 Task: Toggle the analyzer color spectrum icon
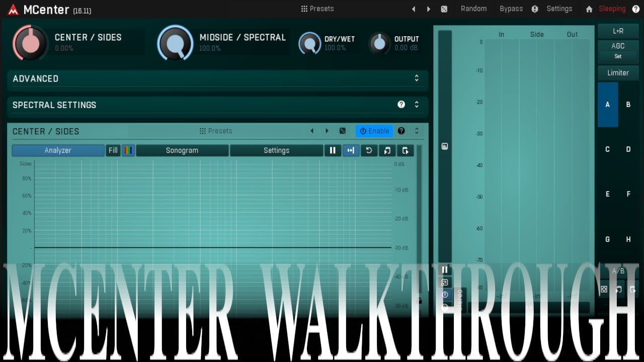coord(128,150)
